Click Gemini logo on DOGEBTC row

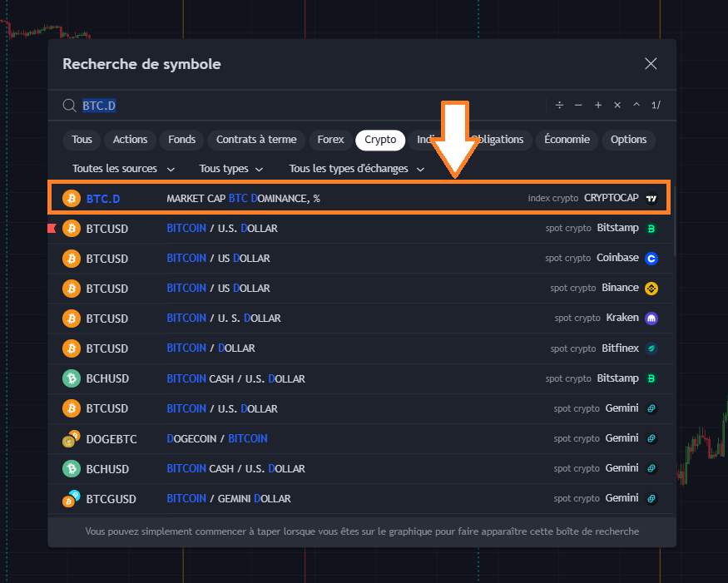(x=651, y=438)
